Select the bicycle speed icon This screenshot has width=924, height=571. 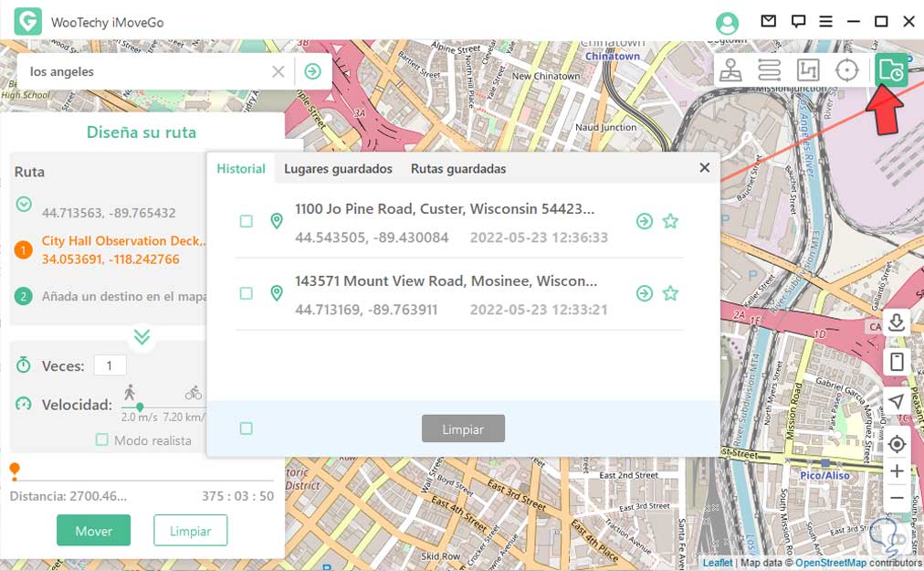(x=194, y=393)
